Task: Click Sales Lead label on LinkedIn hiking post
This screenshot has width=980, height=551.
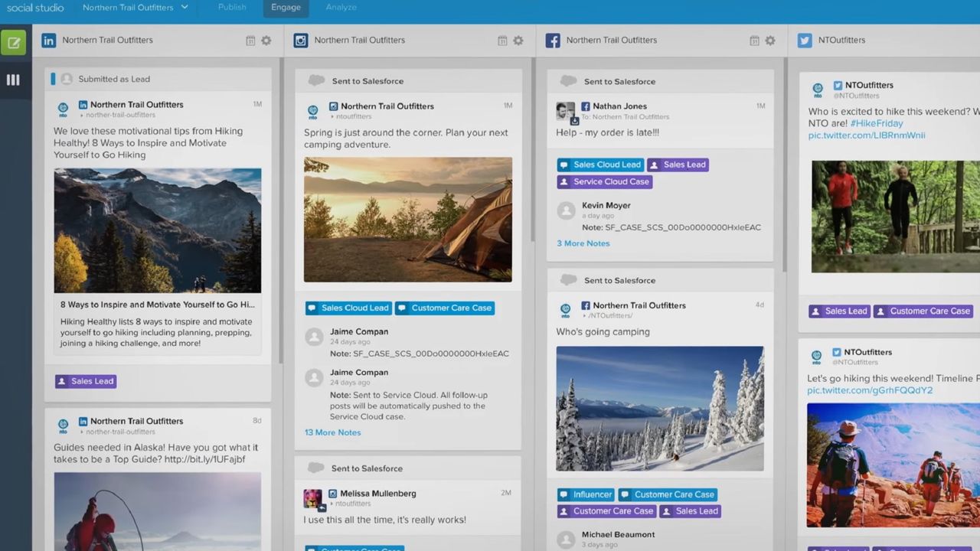Action: (86, 381)
